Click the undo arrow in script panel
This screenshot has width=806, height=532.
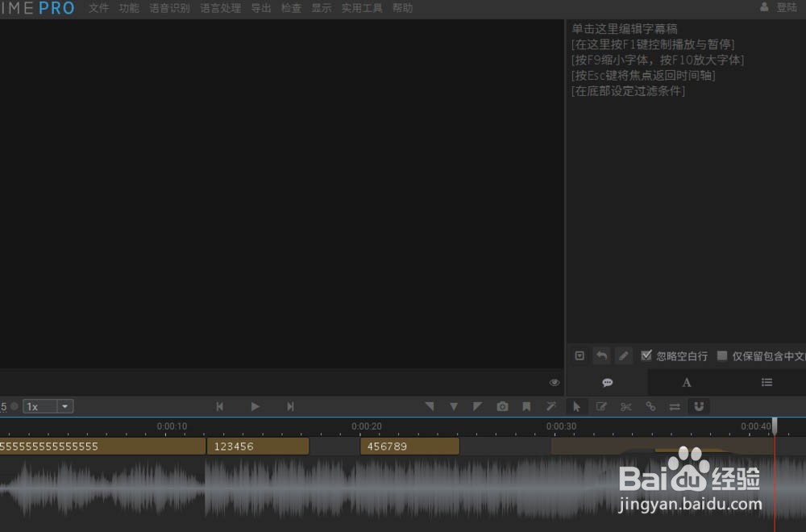[x=601, y=355]
